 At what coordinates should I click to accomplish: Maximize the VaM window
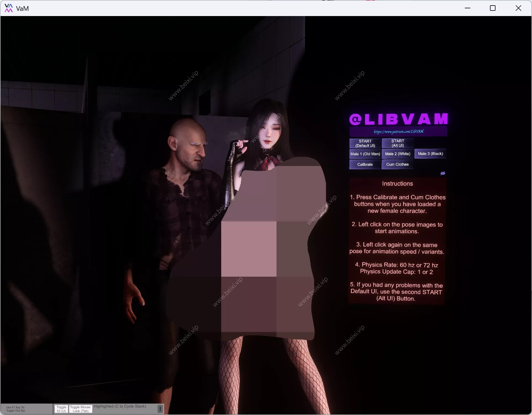493,8
